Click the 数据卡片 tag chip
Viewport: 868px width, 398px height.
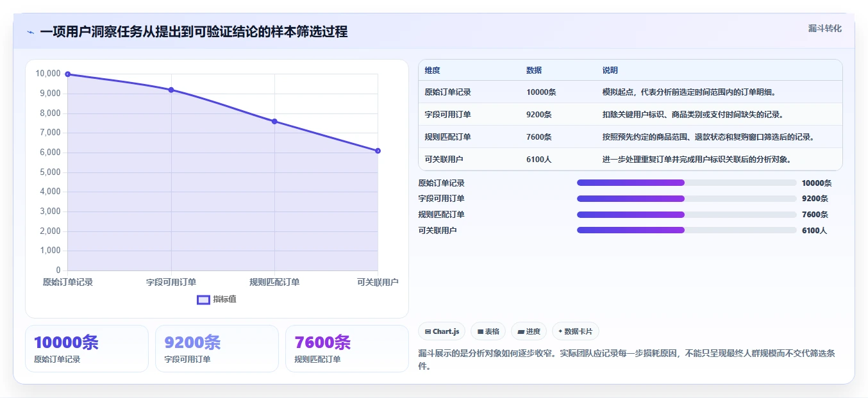coord(575,331)
